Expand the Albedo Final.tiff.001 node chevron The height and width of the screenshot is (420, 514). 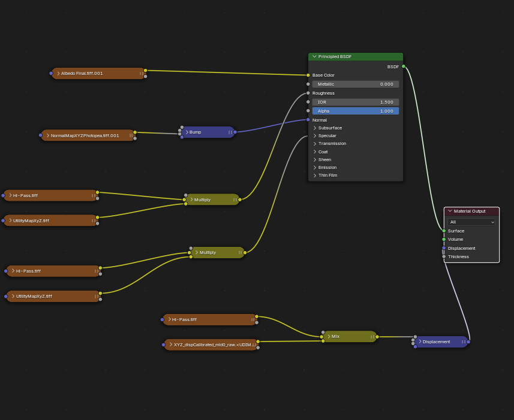[x=58, y=73]
